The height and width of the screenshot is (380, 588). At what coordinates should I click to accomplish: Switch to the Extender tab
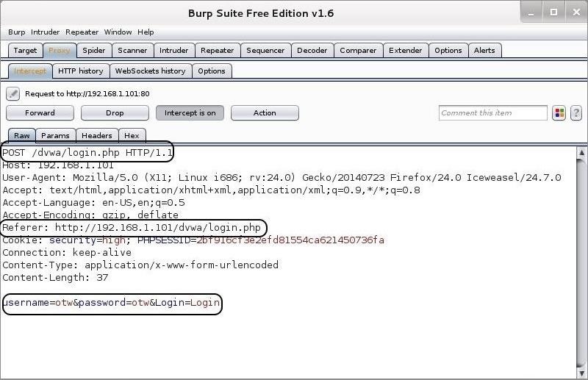pyautogui.click(x=406, y=50)
